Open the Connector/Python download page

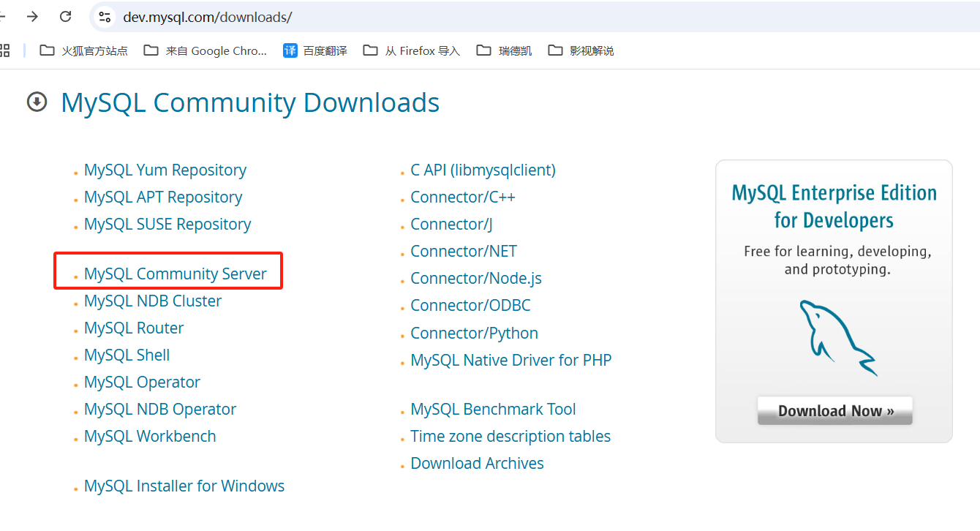[474, 332]
